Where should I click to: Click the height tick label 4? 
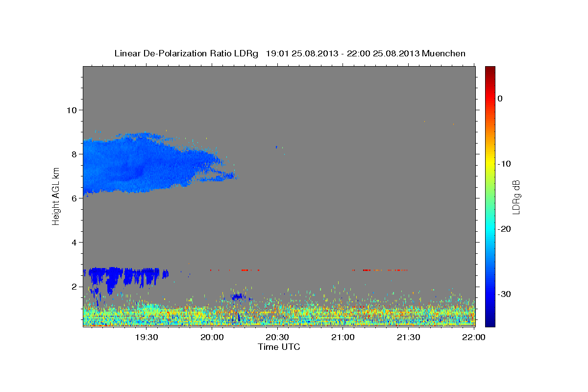[74, 242]
